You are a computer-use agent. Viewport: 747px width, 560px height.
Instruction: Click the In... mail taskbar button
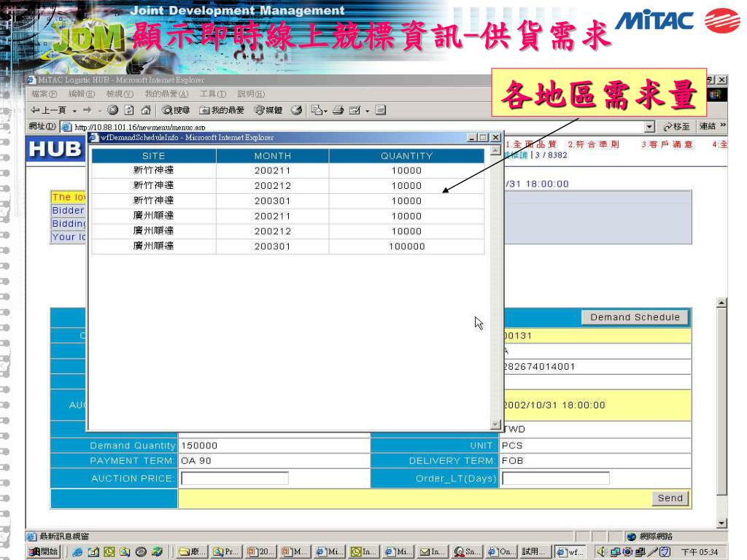pyautogui.click(x=433, y=551)
